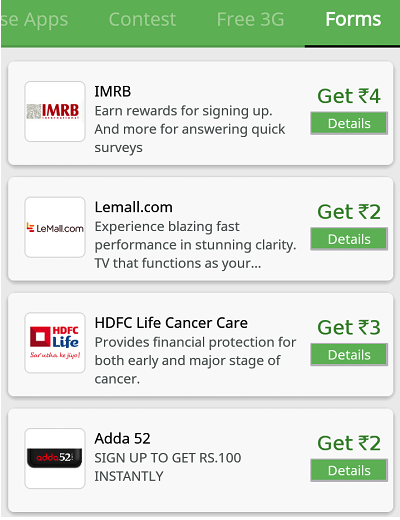Viewport: 400px width, 520px height.
Task: Switch to the Contest tab
Action: point(142,19)
